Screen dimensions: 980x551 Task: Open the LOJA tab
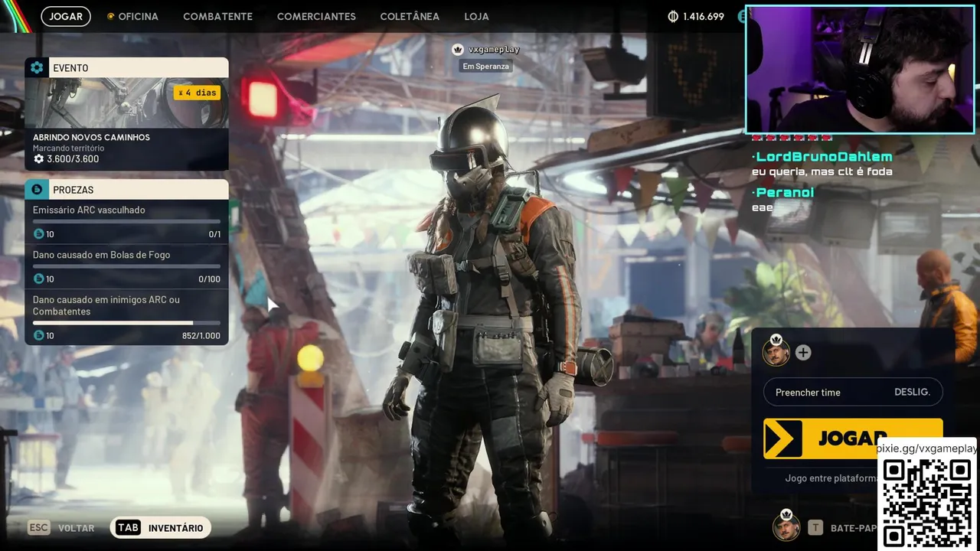476,16
